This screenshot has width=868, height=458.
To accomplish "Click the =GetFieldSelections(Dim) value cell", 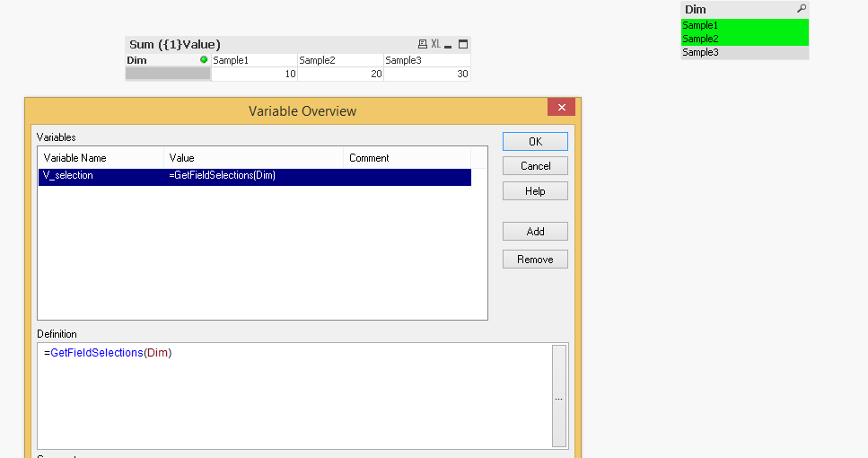I will coord(222,175).
